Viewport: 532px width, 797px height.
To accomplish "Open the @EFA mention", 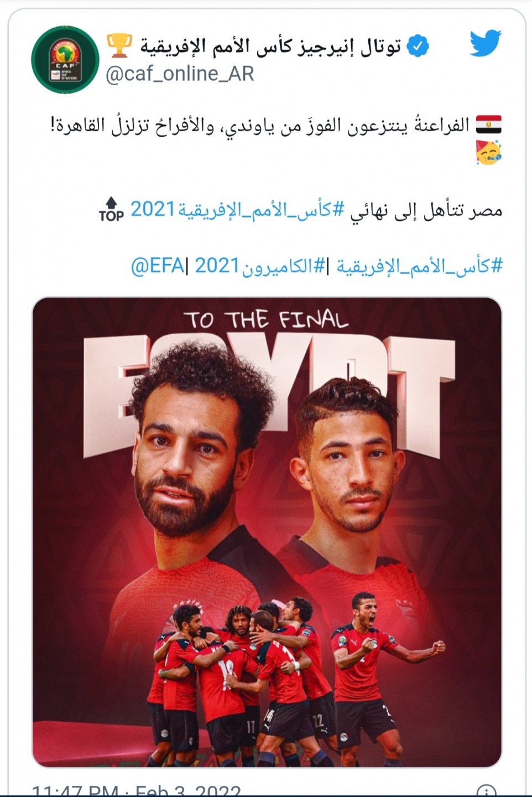I will click(158, 266).
